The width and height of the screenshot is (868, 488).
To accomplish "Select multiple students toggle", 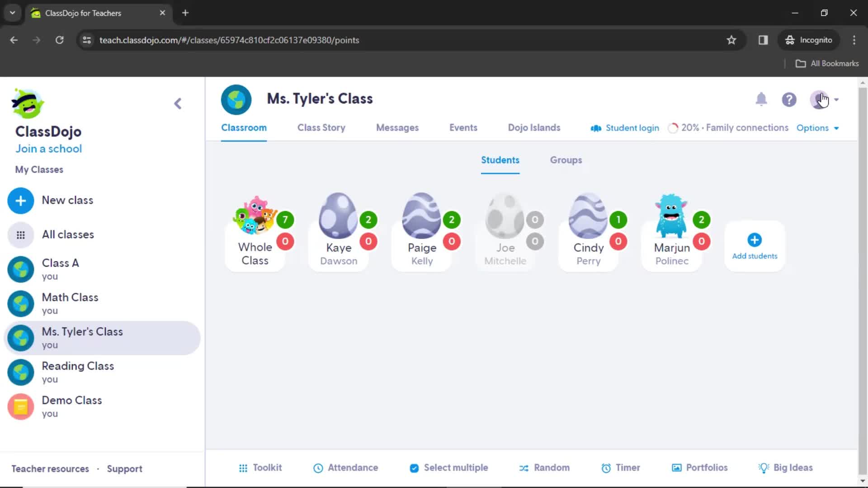I will (449, 468).
